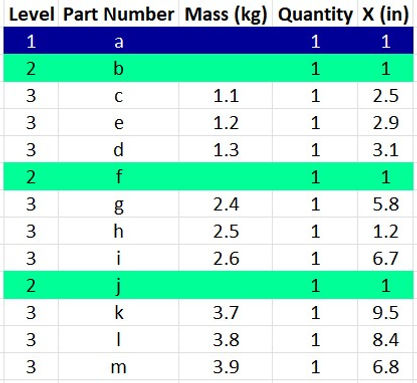Viewport: 417px width, 383px height.
Task: Select mass value 1.1
Action: pos(226,95)
